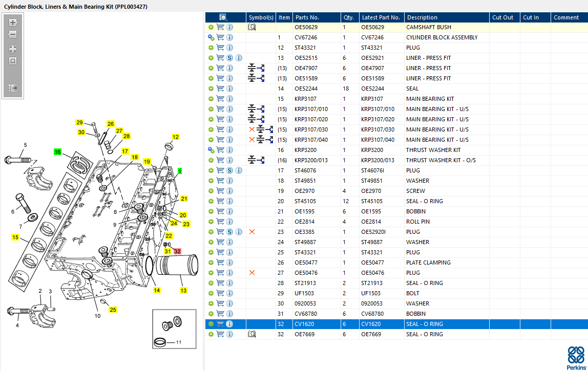Select callout 29 bolt on diagram

(79, 122)
